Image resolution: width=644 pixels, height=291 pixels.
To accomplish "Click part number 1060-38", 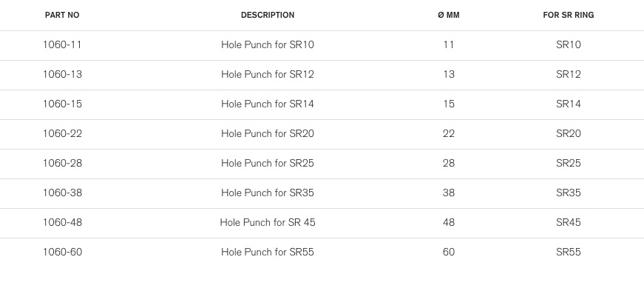I will (x=62, y=193).
